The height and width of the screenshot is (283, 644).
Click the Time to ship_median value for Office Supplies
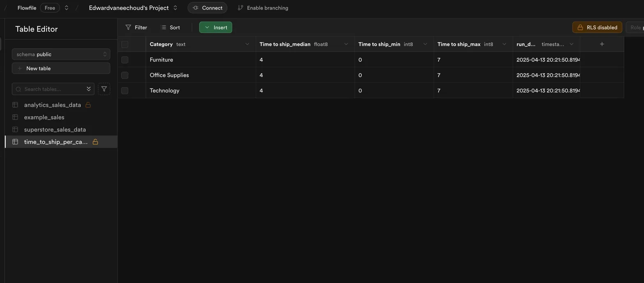pos(305,75)
